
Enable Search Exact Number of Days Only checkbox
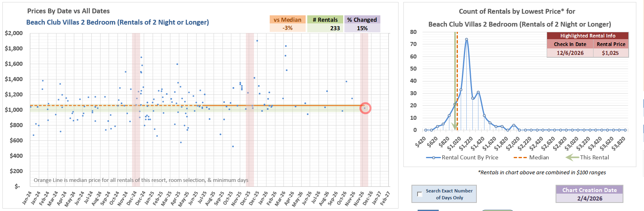[x=420, y=194]
